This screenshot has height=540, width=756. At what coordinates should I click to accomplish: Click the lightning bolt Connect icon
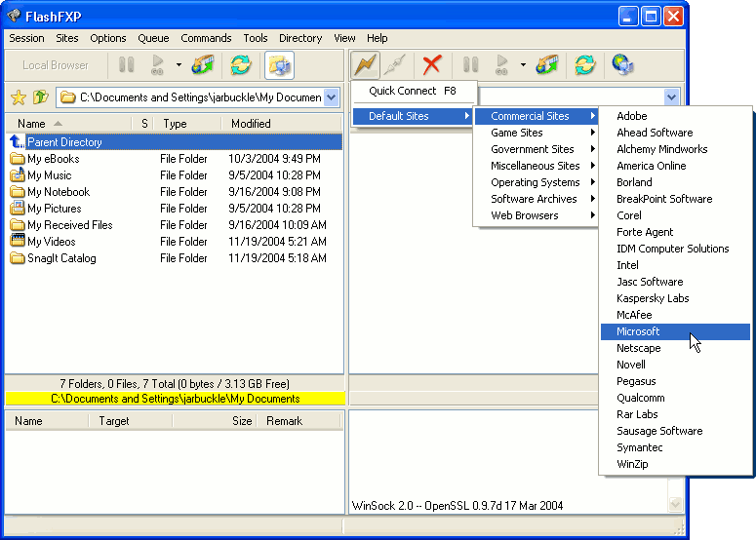click(x=365, y=65)
